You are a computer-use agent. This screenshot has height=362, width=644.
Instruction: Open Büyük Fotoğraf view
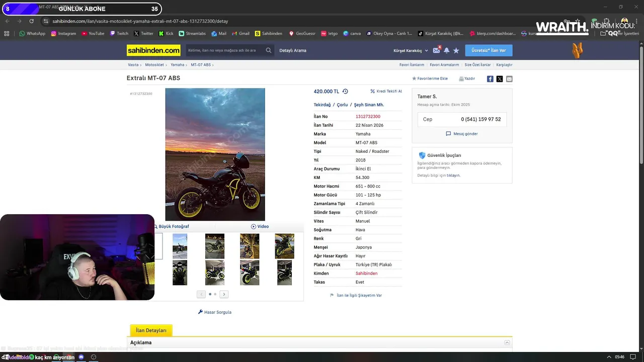tap(172, 226)
